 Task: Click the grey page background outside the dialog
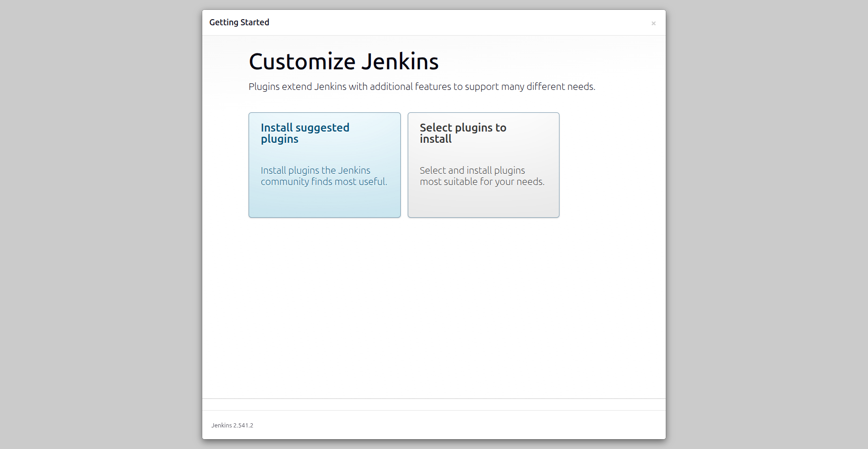[94, 225]
